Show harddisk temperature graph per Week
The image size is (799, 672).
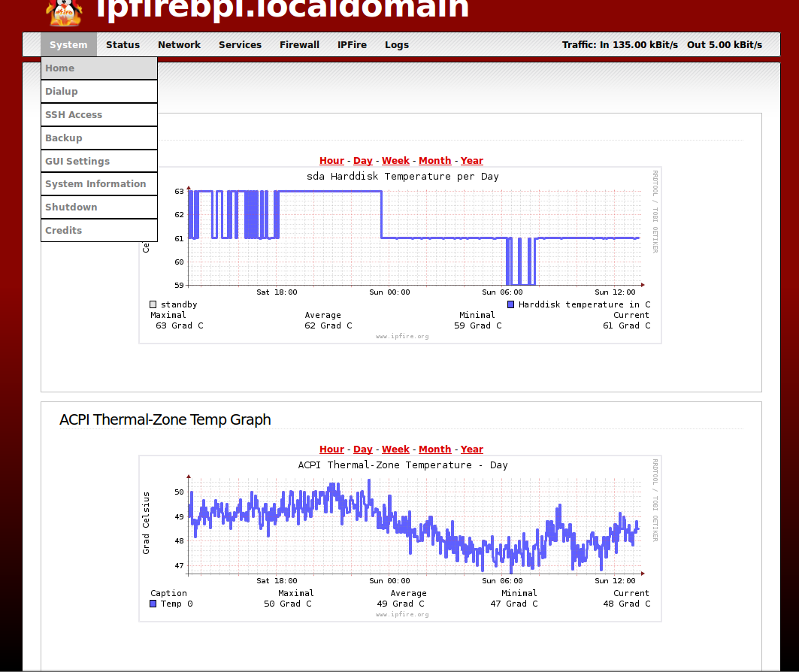click(x=396, y=161)
